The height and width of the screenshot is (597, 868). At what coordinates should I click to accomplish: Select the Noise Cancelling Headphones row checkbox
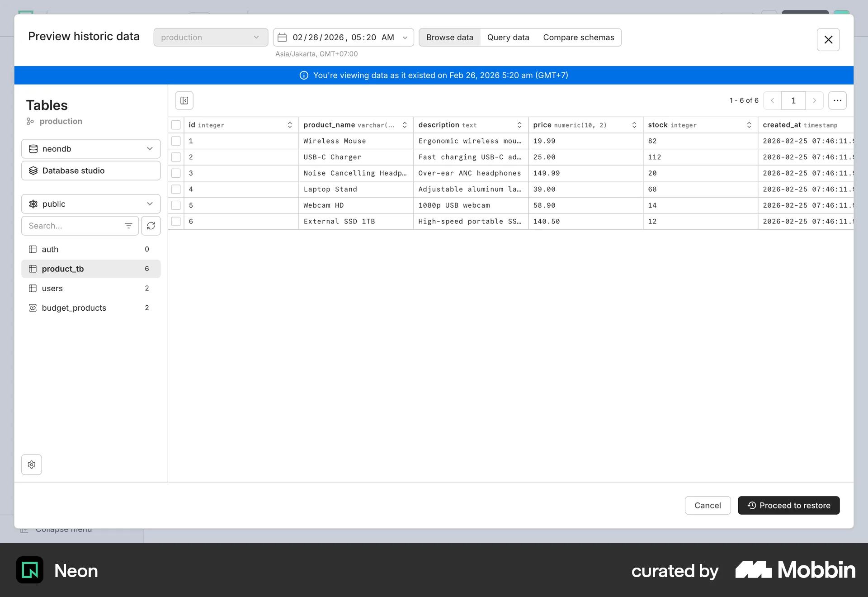(x=176, y=173)
